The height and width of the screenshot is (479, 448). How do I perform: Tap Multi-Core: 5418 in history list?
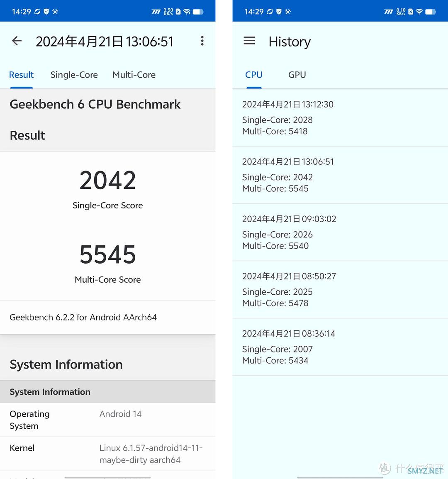click(x=275, y=131)
